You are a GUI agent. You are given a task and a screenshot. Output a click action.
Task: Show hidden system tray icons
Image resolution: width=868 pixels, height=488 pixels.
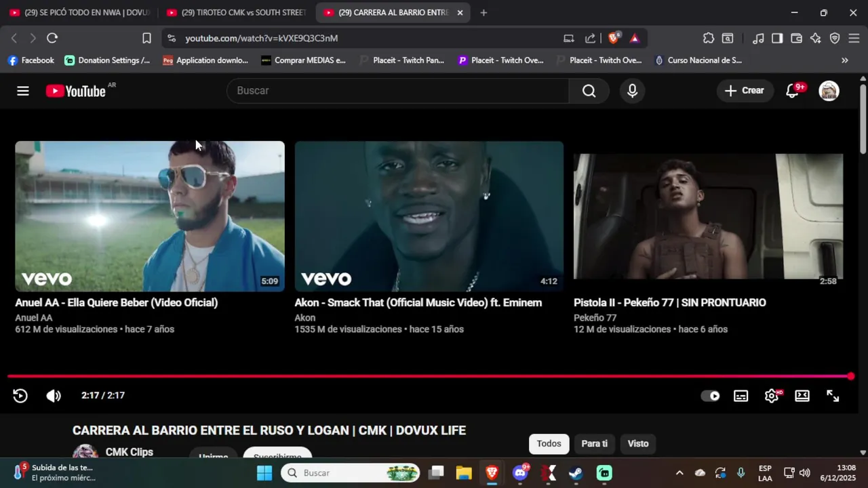click(x=679, y=472)
